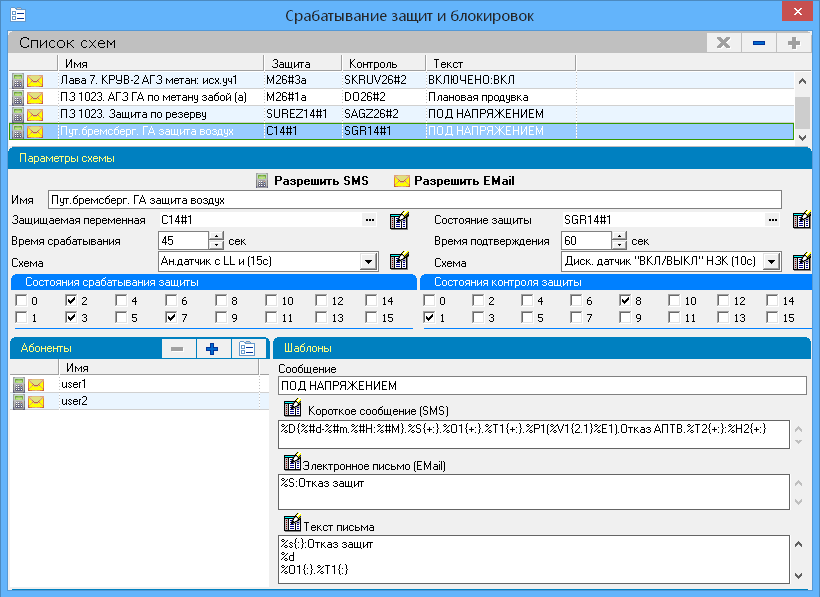Open template editor icon for Текст письма
This screenshot has height=597, width=820.
click(x=292, y=523)
